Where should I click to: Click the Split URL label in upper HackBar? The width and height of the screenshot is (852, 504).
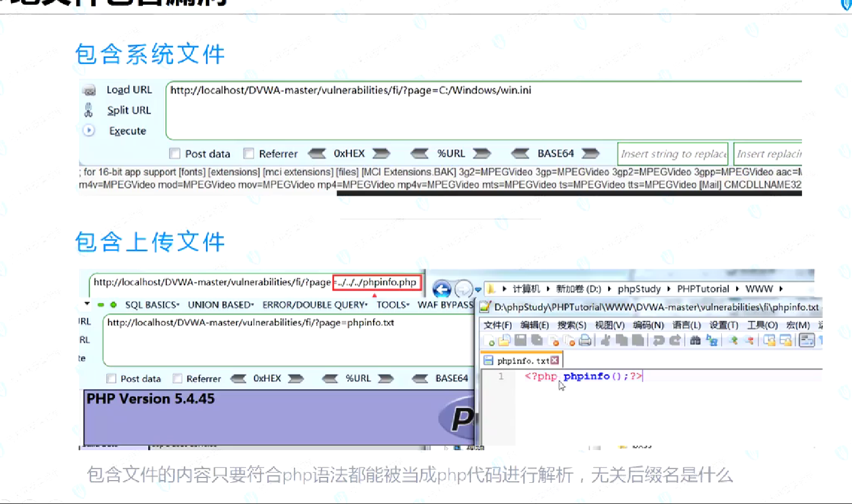pyautogui.click(x=129, y=110)
